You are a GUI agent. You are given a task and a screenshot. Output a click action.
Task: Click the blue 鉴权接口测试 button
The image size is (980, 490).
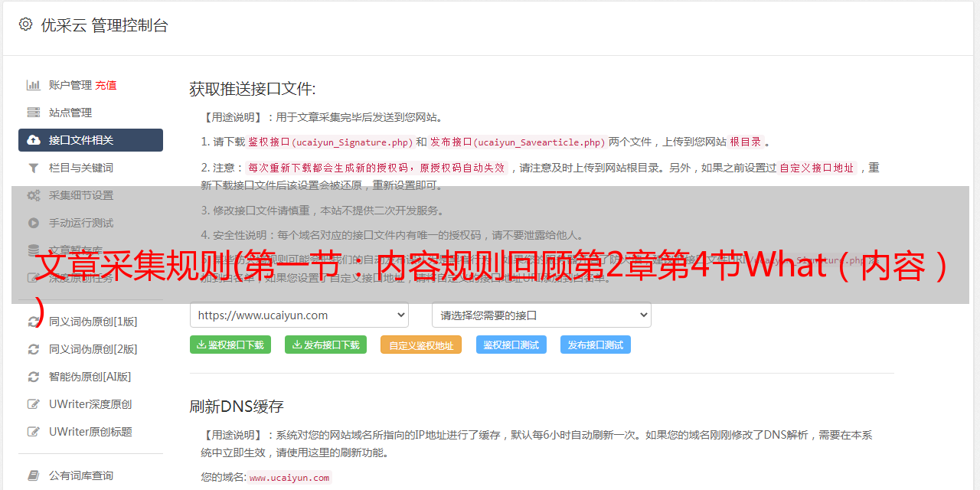click(511, 345)
